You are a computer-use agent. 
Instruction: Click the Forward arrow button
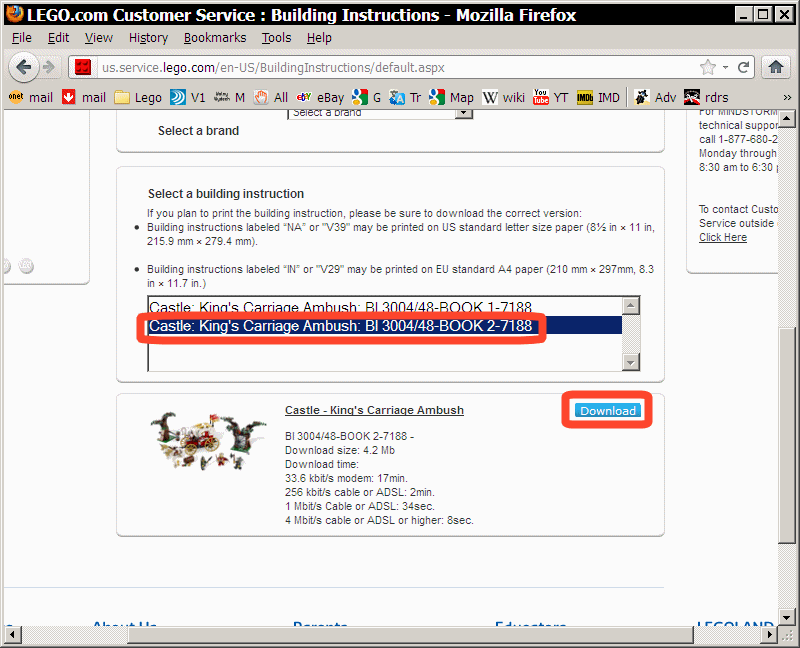(x=49, y=67)
